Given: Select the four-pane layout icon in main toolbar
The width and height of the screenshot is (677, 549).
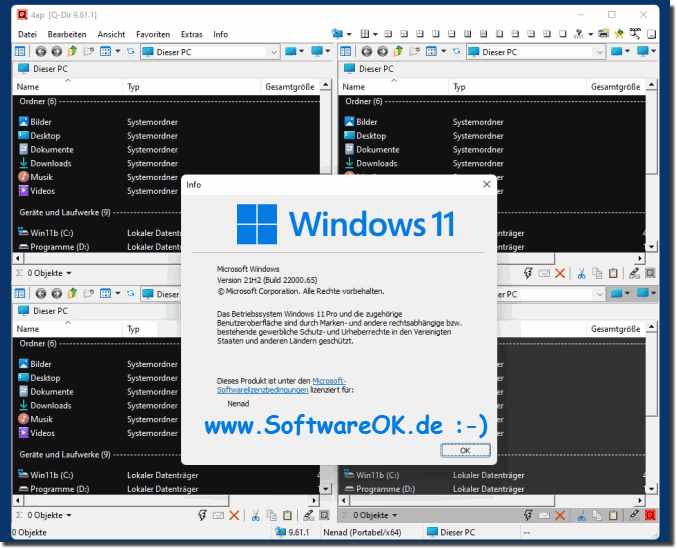Looking at the screenshot, I should click(x=388, y=34).
